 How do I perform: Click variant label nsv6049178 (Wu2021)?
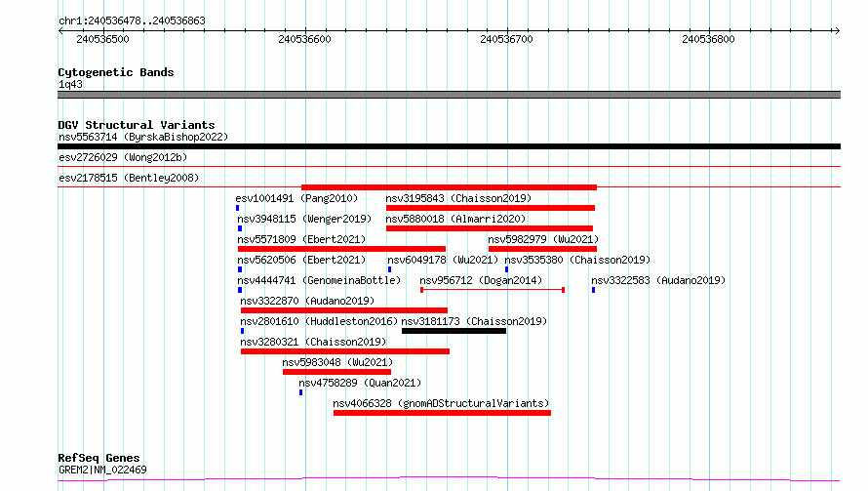coord(443,260)
